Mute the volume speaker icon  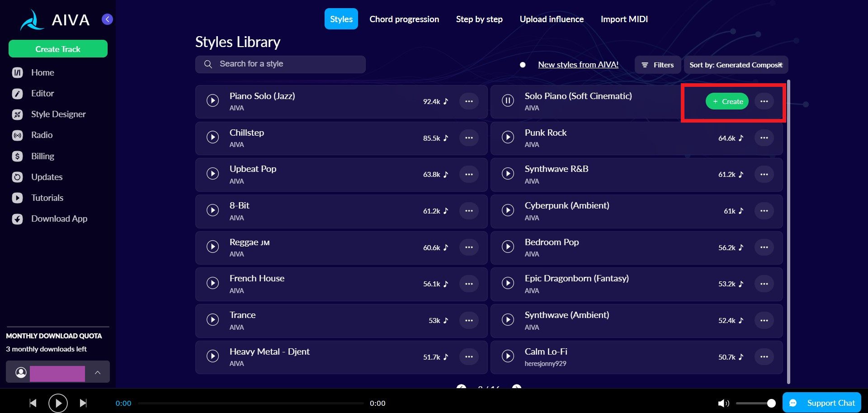click(723, 403)
